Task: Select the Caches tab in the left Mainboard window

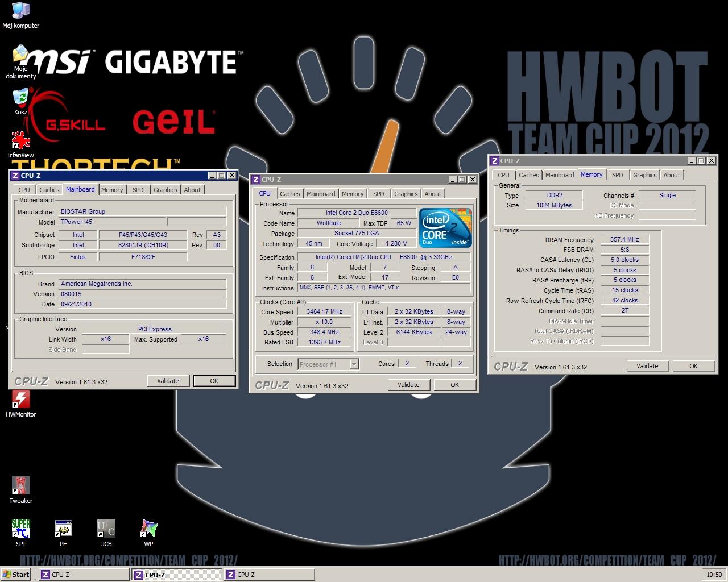Action: pos(49,190)
